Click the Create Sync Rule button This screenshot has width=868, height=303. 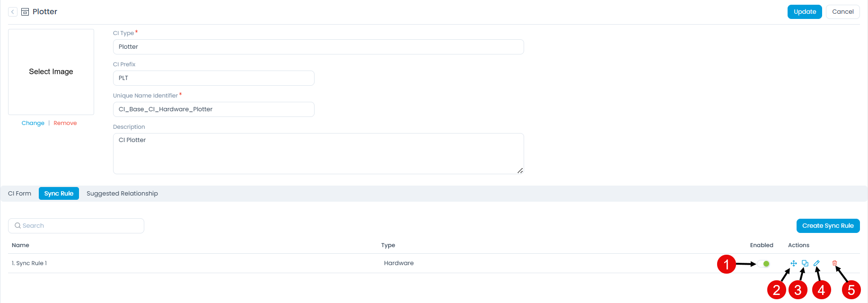coord(828,226)
